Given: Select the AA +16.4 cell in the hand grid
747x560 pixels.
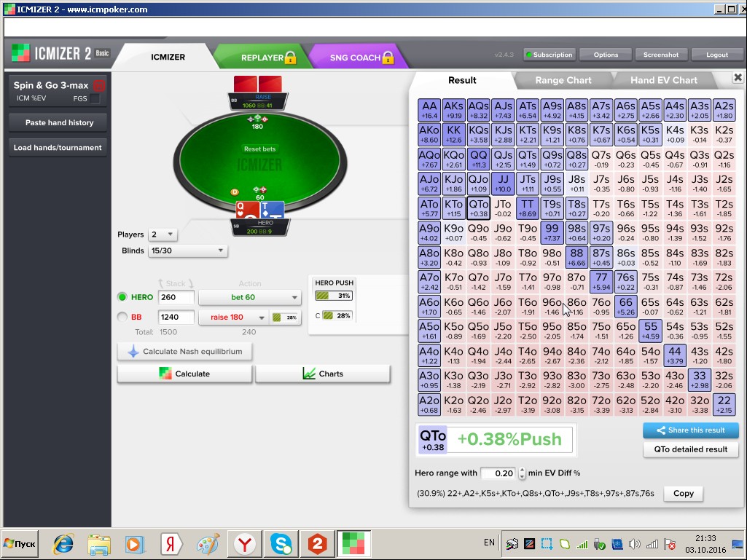Looking at the screenshot, I should pos(429,110).
